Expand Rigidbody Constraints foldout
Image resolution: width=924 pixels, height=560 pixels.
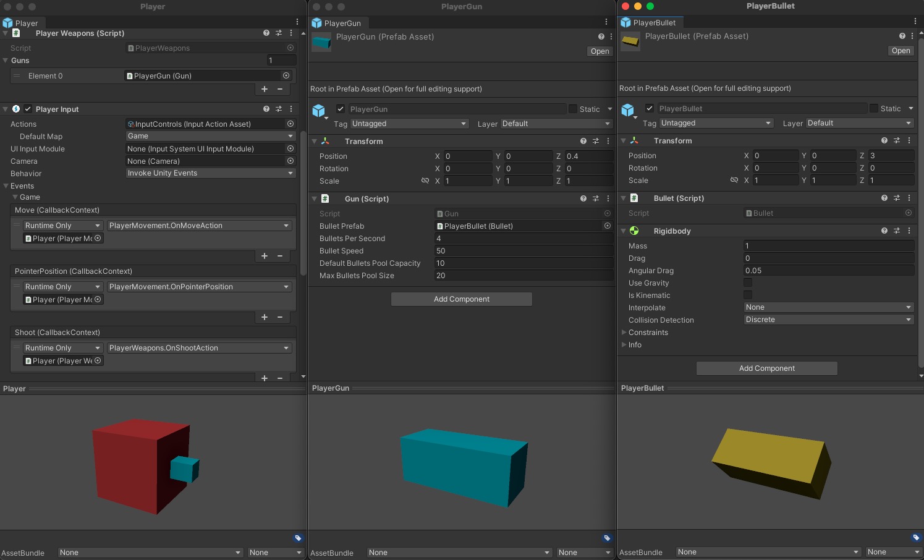pyautogui.click(x=624, y=332)
